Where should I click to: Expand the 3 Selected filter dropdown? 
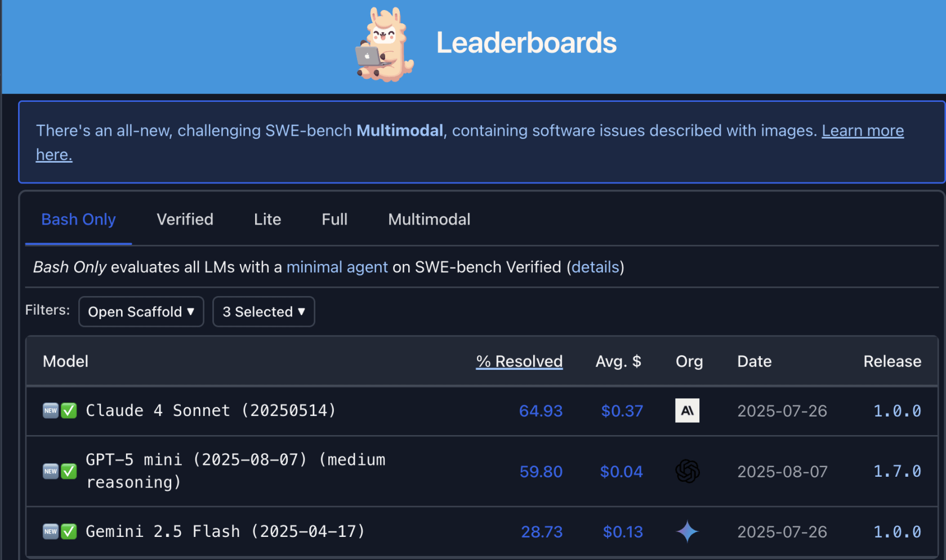coord(264,312)
